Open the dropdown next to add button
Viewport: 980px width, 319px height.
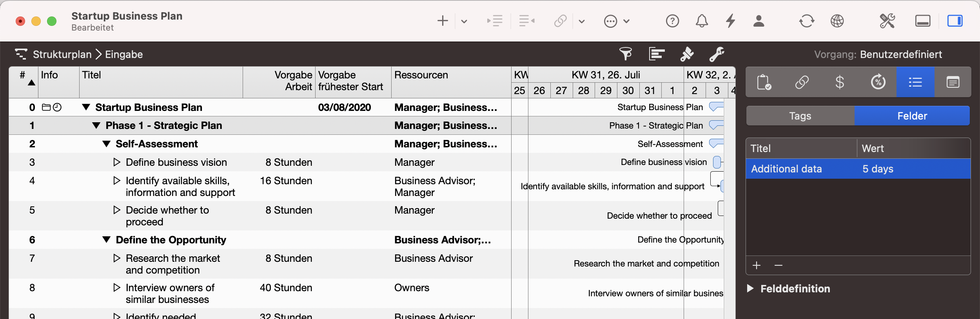(x=464, y=21)
